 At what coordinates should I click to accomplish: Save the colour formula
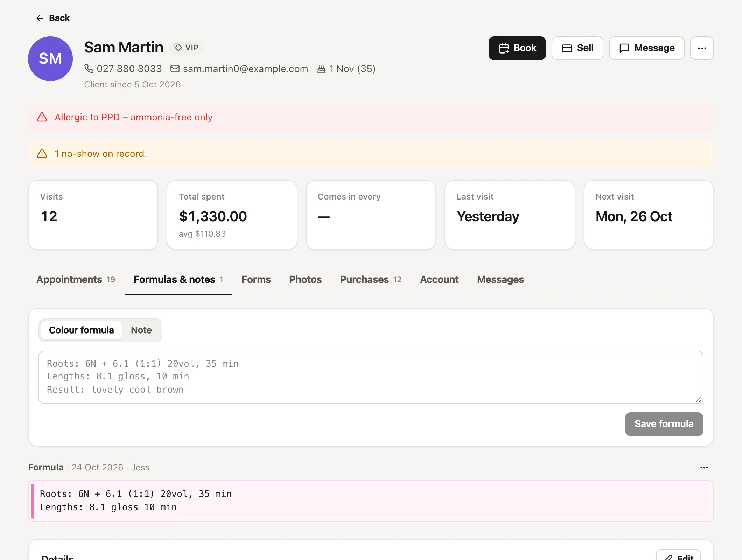664,424
